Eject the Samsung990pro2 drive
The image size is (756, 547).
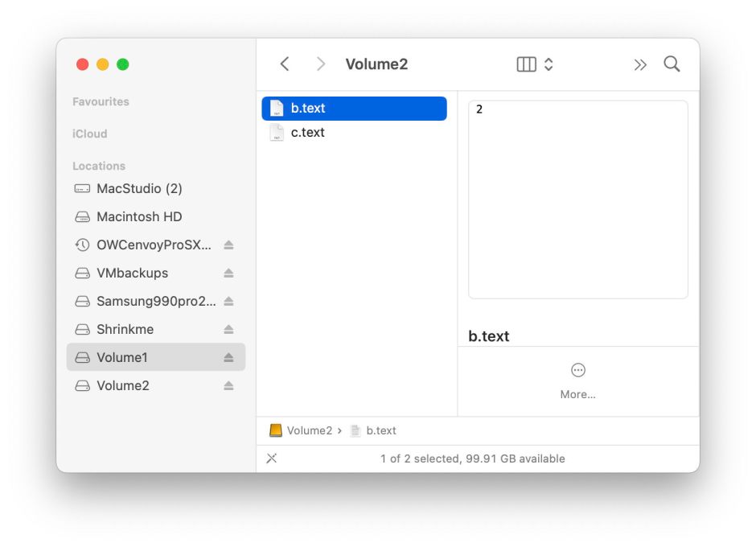(228, 301)
